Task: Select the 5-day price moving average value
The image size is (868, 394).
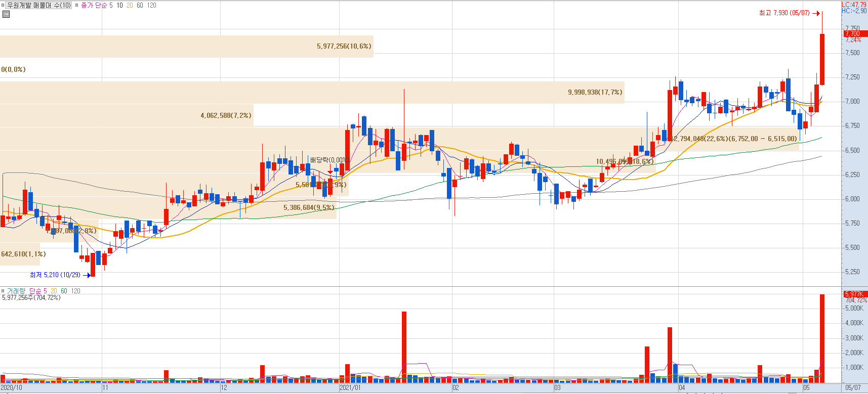Action: pos(111,5)
